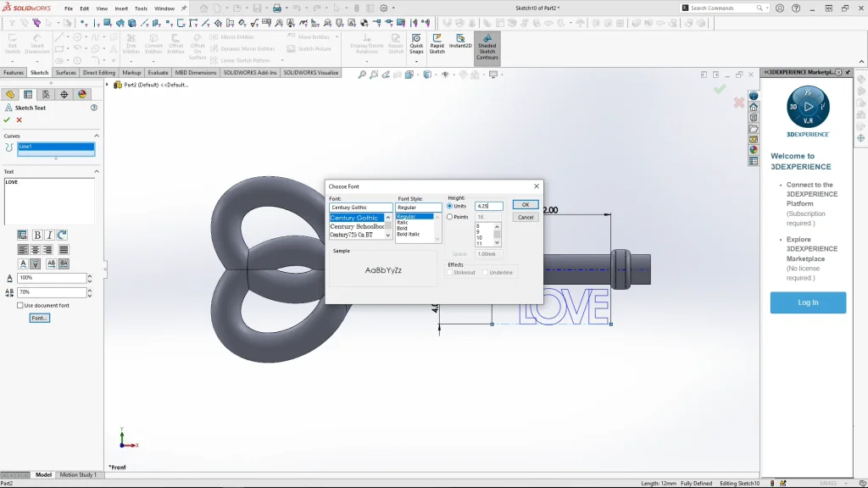Open the DimXpert Manager crosshair tab
This screenshot has width=868, height=488.
(64, 94)
